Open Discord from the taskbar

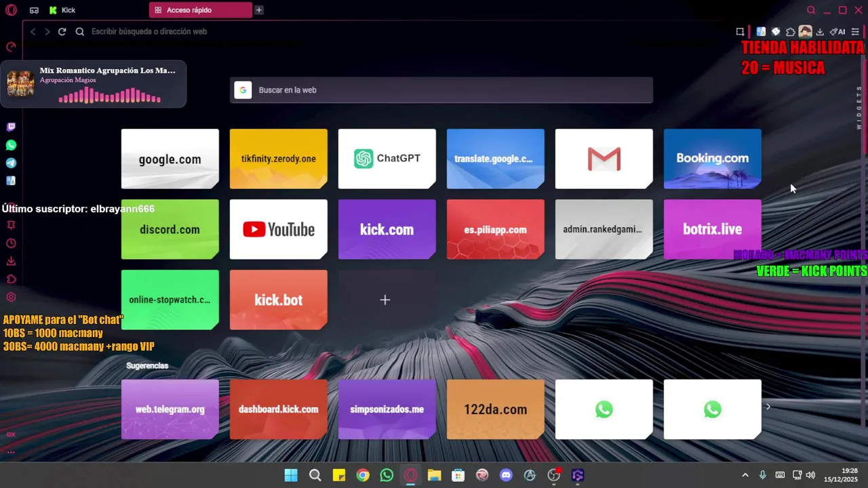click(506, 475)
